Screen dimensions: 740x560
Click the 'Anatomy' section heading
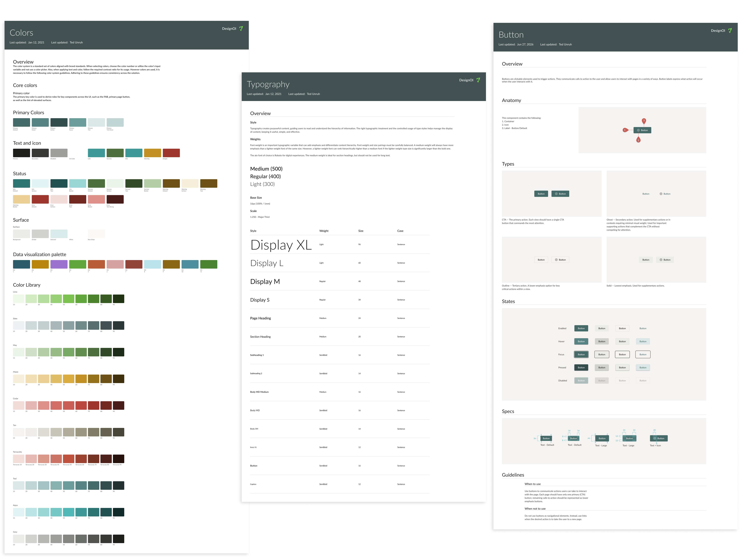tap(511, 100)
